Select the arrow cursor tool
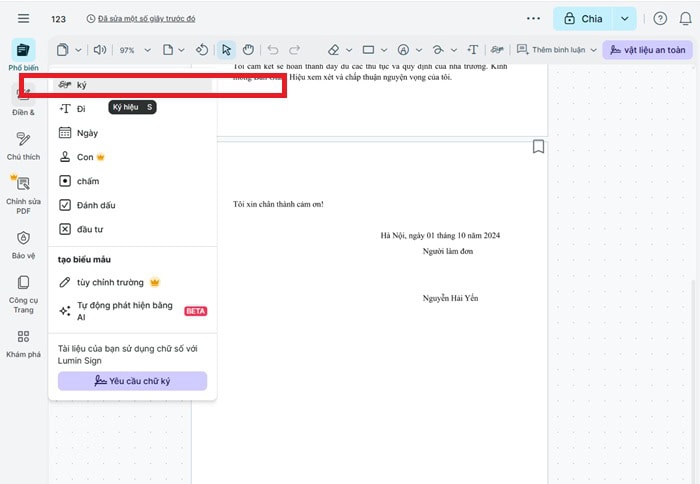Viewport: 700px width, 484px height. coord(227,49)
